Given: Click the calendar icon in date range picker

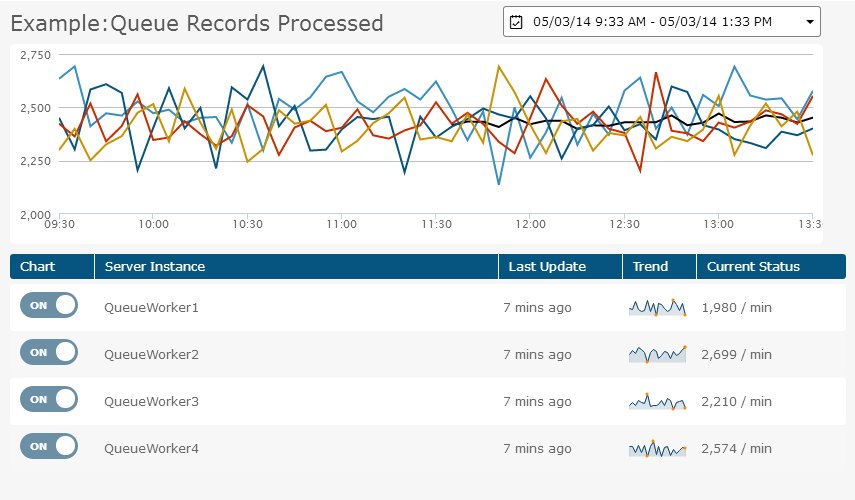Looking at the screenshot, I should 515,22.
